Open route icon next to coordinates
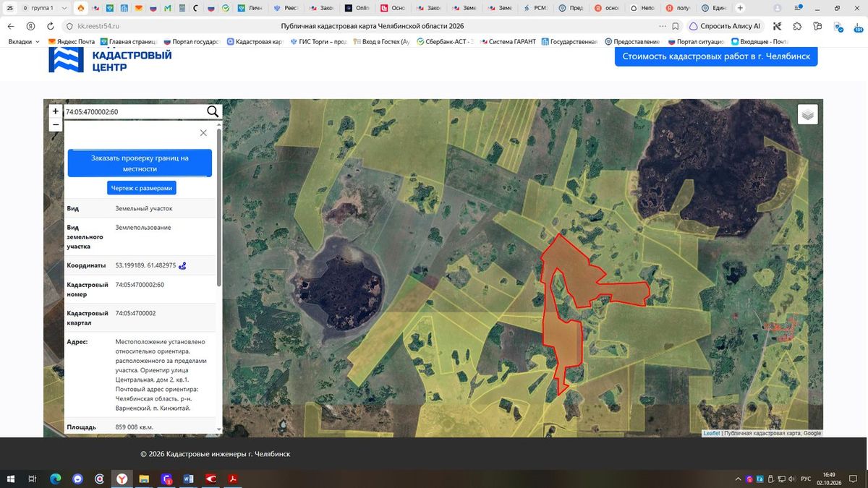This screenshot has width=868, height=488. pyautogui.click(x=183, y=265)
